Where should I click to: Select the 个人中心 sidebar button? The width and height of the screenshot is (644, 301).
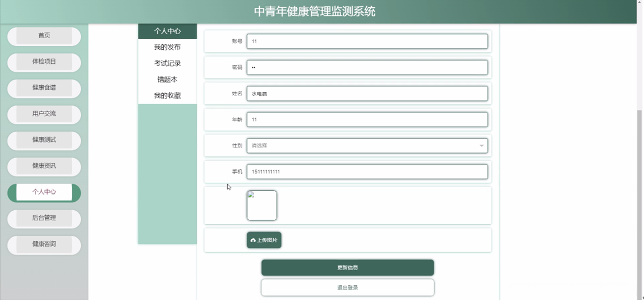(x=44, y=193)
